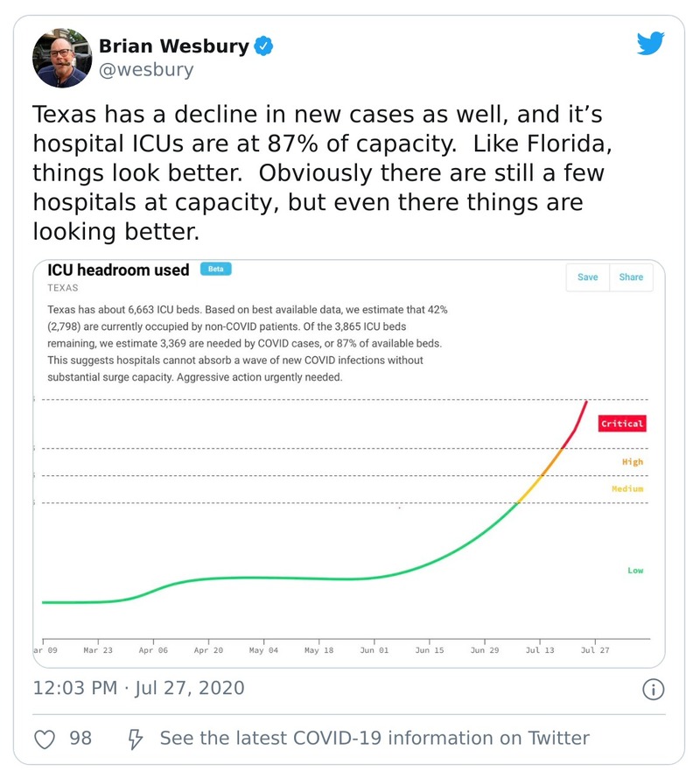Like the tweet with heart icon
700x778 pixels.
coord(45,739)
